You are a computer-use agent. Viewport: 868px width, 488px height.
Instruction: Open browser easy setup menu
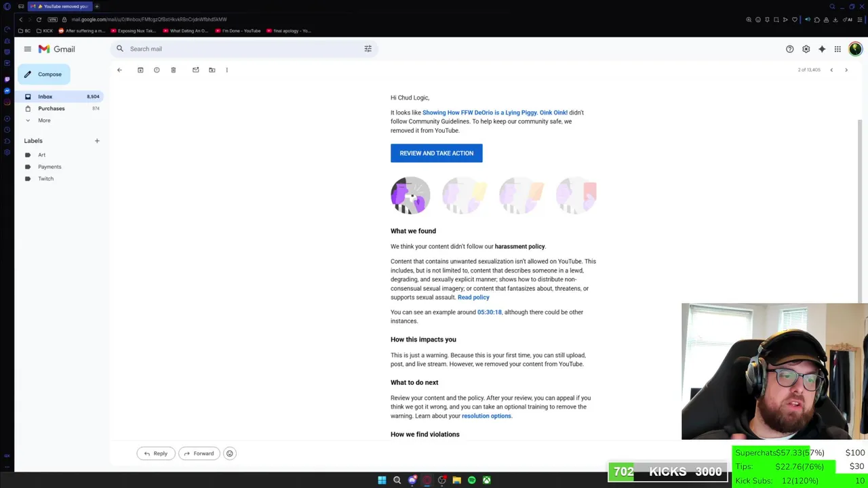(x=860, y=20)
